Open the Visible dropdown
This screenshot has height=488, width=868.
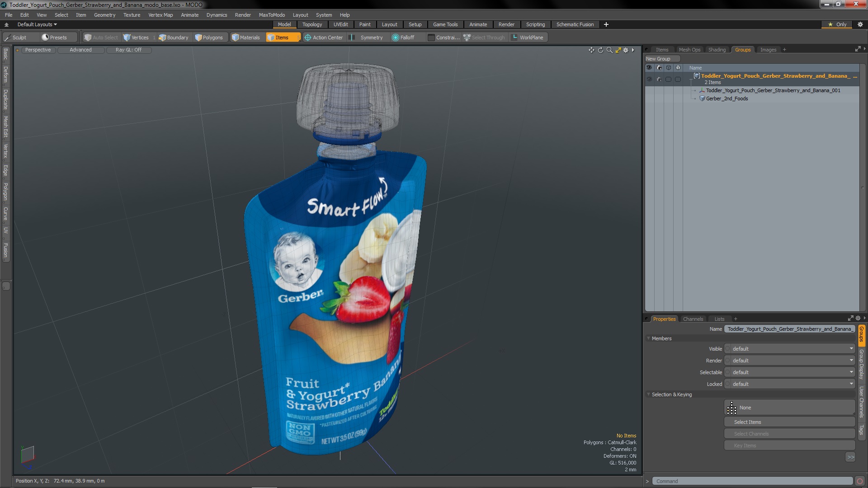789,349
